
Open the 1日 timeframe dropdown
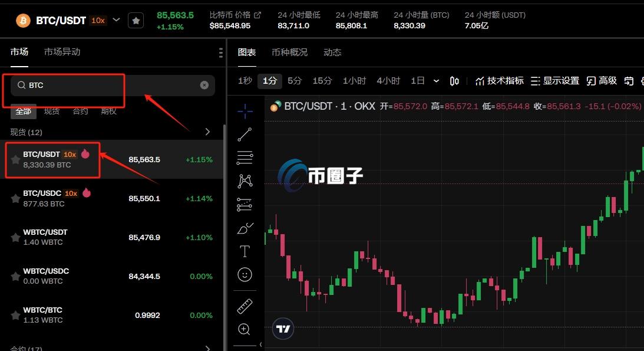pos(437,80)
